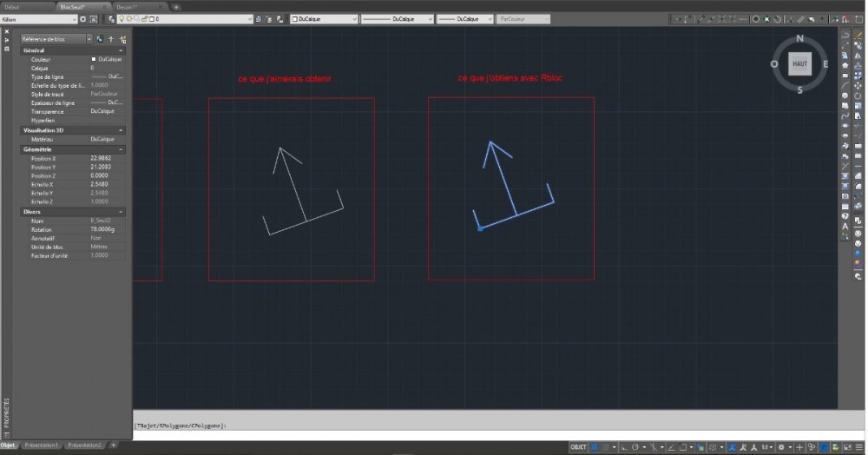Image resolution: width=868 pixels, height=455 pixels.
Task: Open the status bar customization menu icon
Action: pos(859,447)
